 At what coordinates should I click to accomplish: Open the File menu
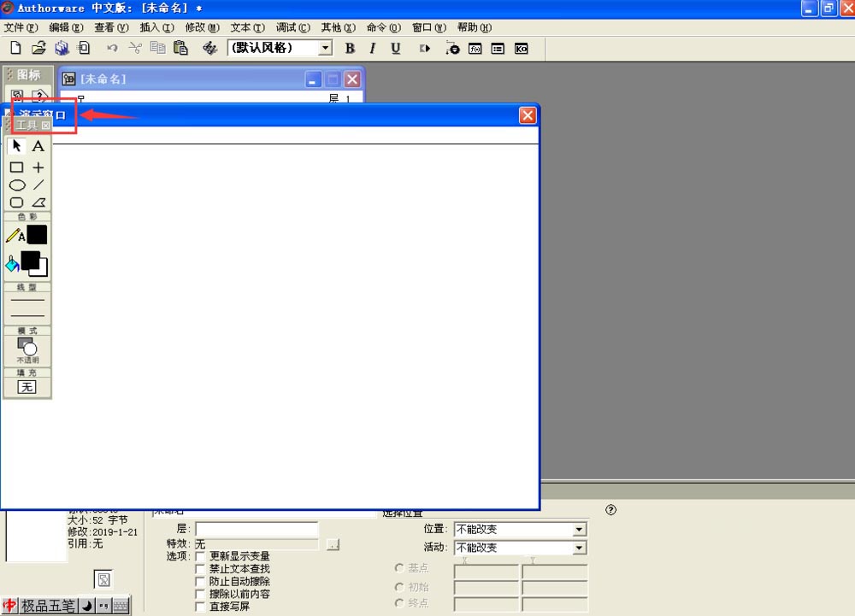click(21, 27)
